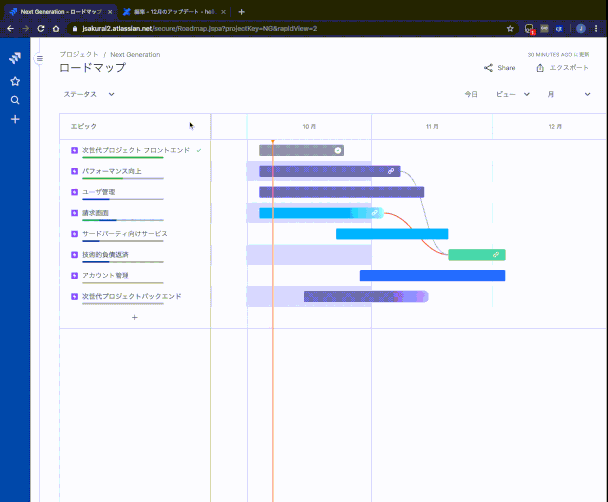The image size is (608, 502).
Task: Select epic アカウント管理
Action: (x=105, y=276)
